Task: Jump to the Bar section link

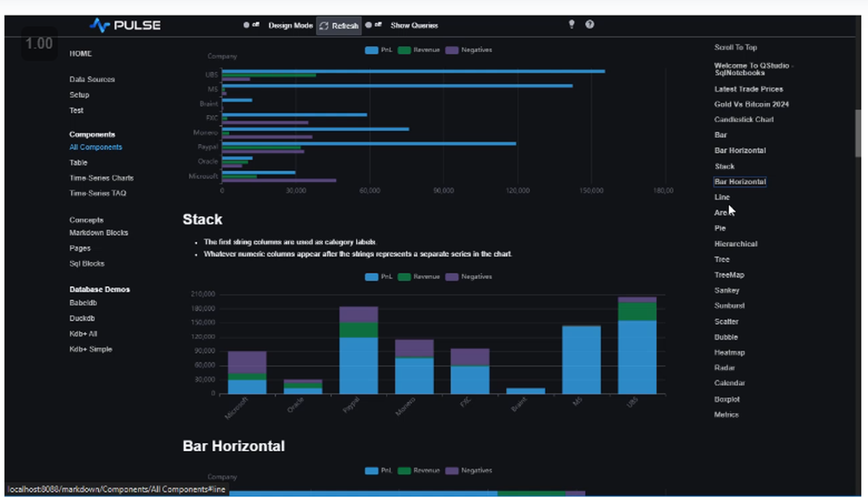Action: click(720, 135)
